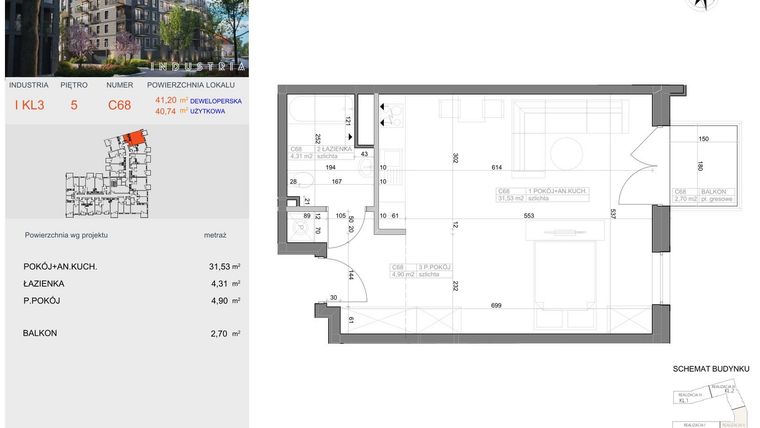
Task: Click the floor number '5'
Action: (74, 105)
